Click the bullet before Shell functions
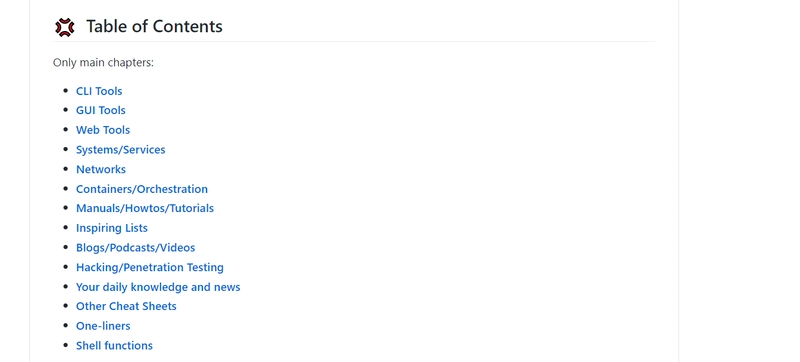 point(65,345)
